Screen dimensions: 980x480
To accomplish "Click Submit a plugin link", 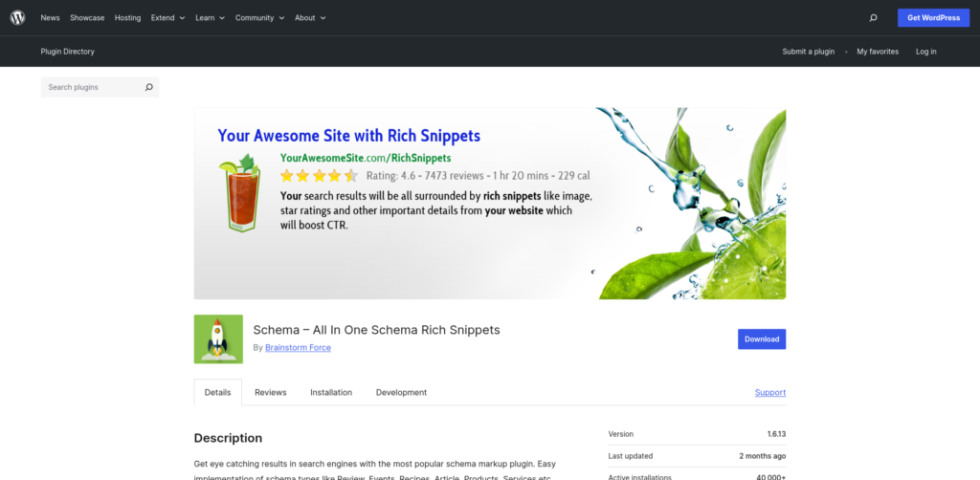I will click(x=808, y=52).
